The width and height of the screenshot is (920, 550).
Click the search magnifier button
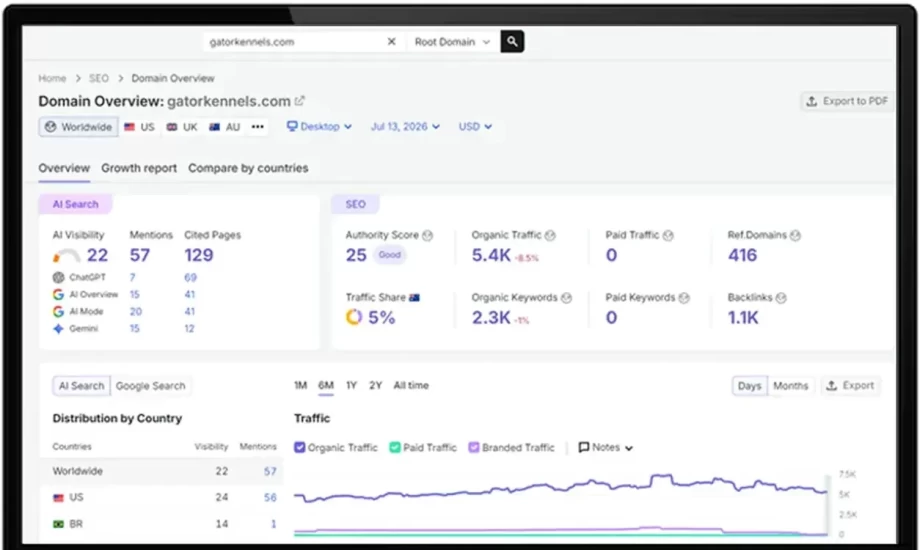(x=512, y=42)
